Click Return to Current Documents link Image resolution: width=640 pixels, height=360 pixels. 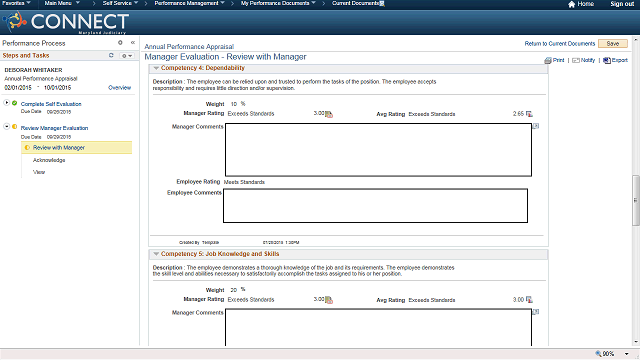point(560,44)
